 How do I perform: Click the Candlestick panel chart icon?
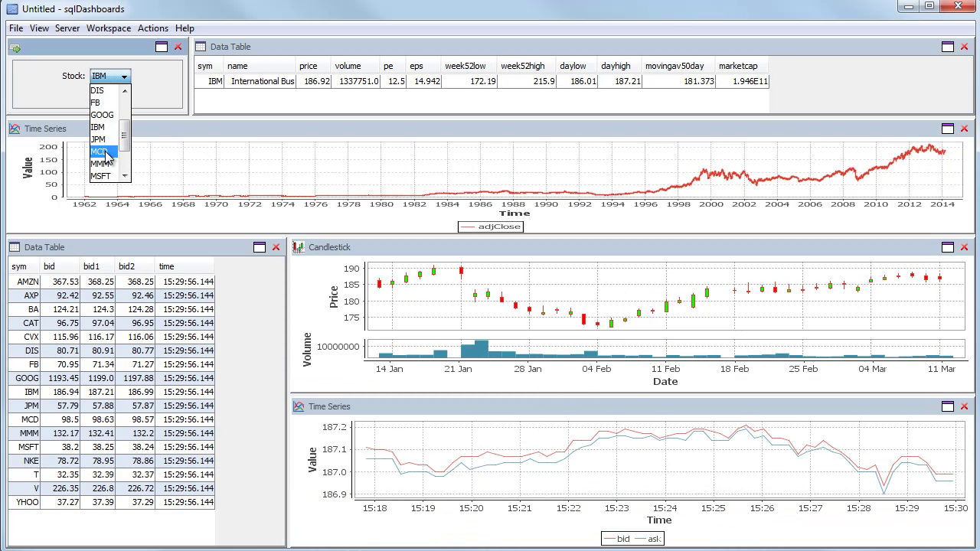click(299, 247)
